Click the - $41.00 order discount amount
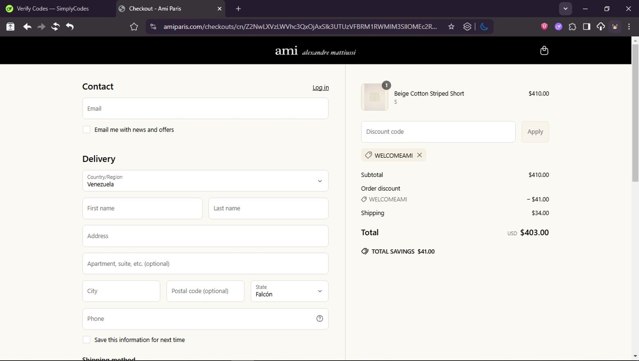639x361 pixels. (x=538, y=199)
